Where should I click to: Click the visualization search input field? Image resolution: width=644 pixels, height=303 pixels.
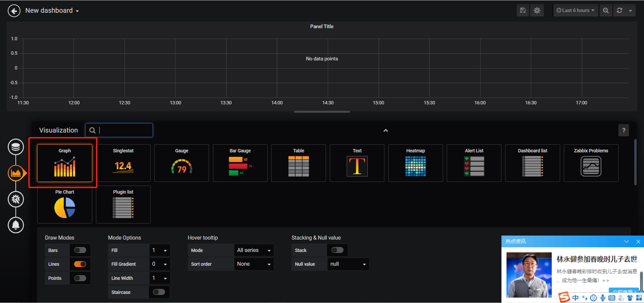119,130
